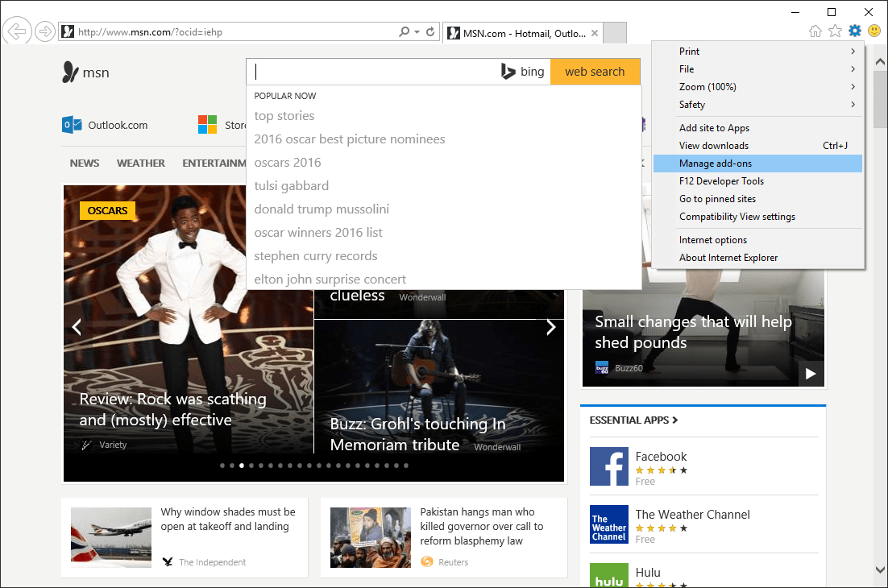Click the Bing logo in search box
This screenshot has height=588, width=888.
tap(523, 72)
